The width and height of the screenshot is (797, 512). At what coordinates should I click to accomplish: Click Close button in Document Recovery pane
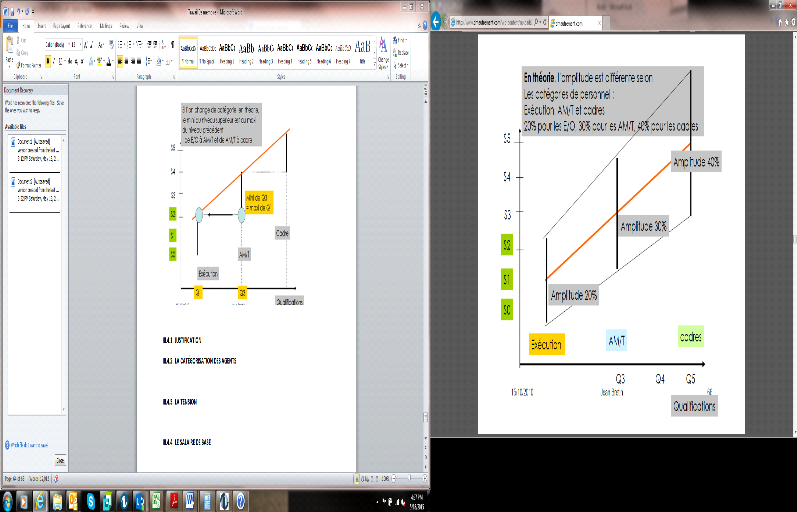pyautogui.click(x=60, y=461)
